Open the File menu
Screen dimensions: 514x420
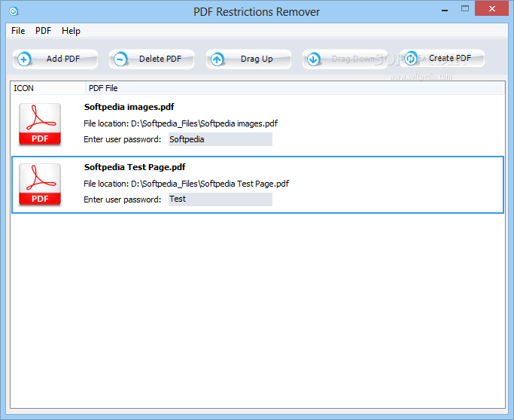pos(18,31)
